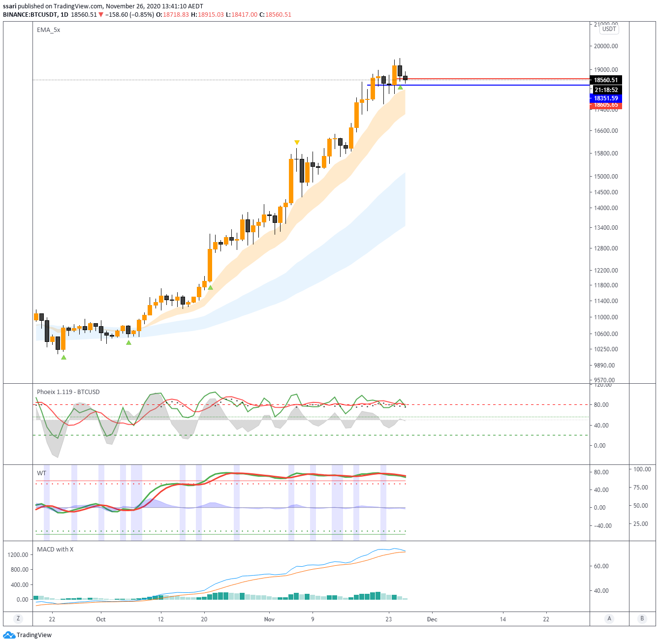Click the yellow down-triangle marker above the early-November candle
The image size is (659, 644).
[x=297, y=143]
